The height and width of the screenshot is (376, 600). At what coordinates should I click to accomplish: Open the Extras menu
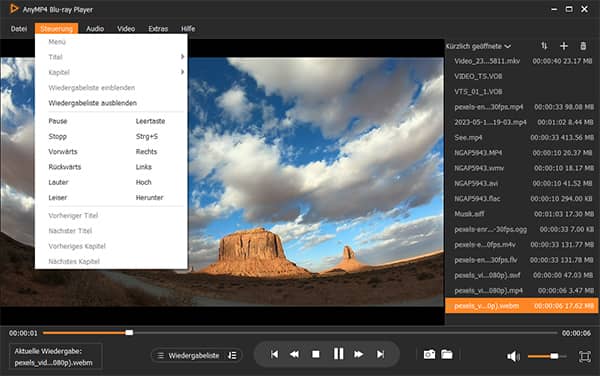pyautogui.click(x=158, y=29)
